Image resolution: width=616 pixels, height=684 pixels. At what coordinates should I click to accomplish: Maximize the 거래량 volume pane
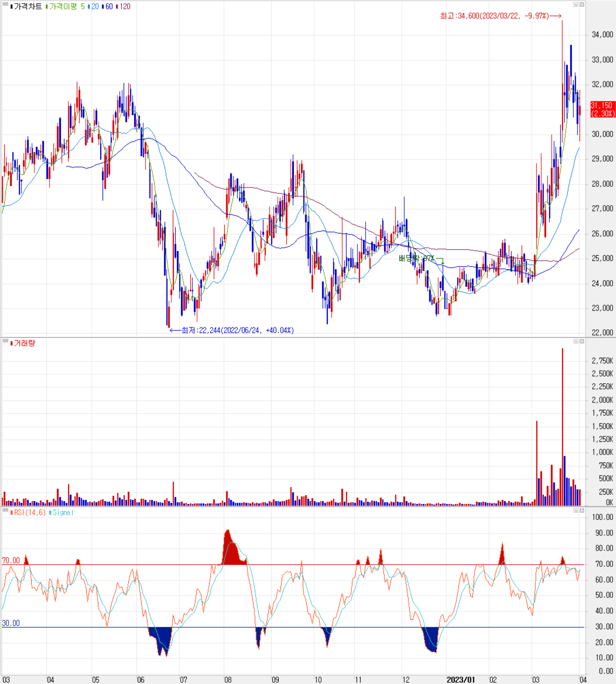pos(576,341)
